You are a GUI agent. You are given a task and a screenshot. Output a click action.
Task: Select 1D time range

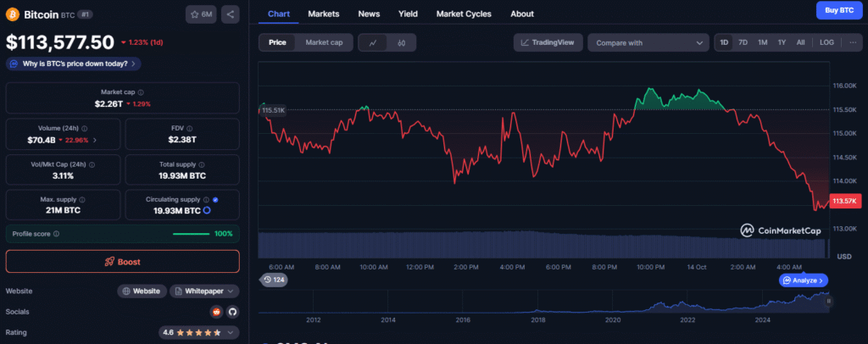pyautogui.click(x=724, y=42)
